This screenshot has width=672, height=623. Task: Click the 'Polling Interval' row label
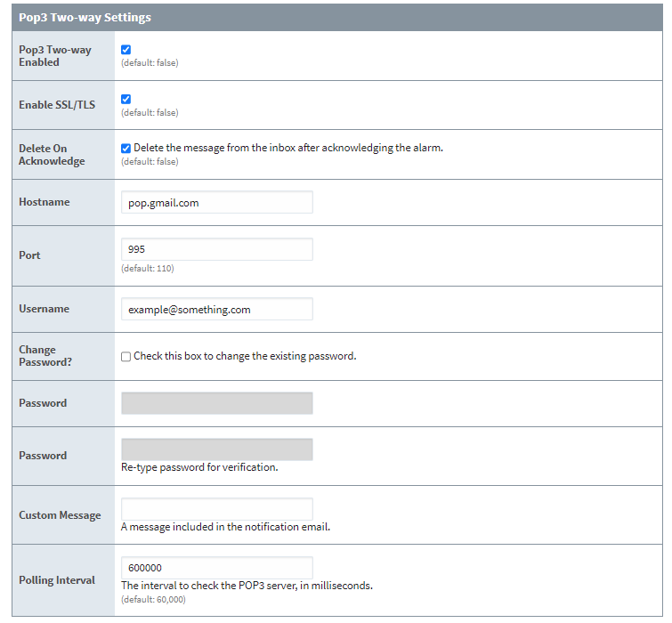57,580
